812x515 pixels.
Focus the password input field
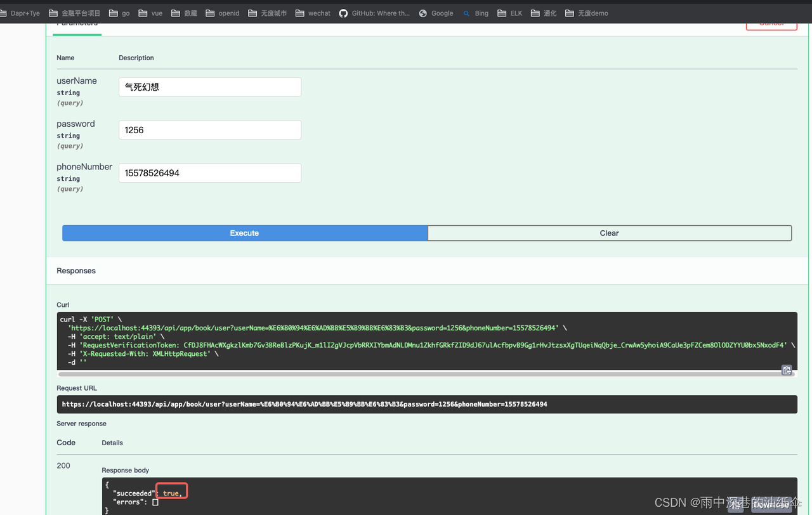(x=210, y=130)
